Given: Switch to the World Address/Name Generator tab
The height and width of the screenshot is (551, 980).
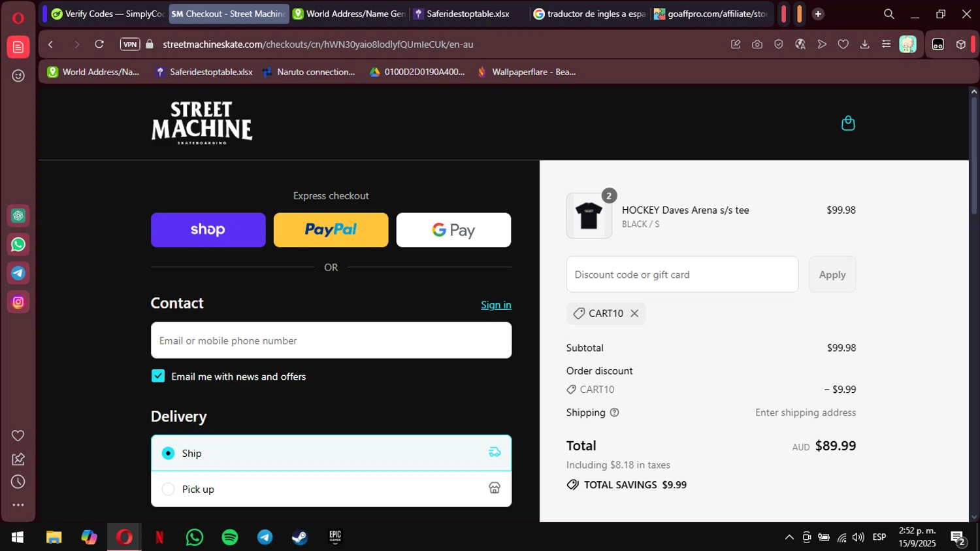Looking at the screenshot, I should coord(350,14).
